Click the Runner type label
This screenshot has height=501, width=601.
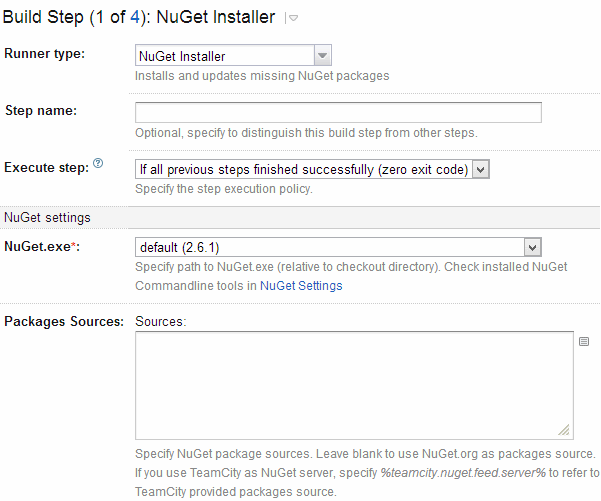pos(44,54)
